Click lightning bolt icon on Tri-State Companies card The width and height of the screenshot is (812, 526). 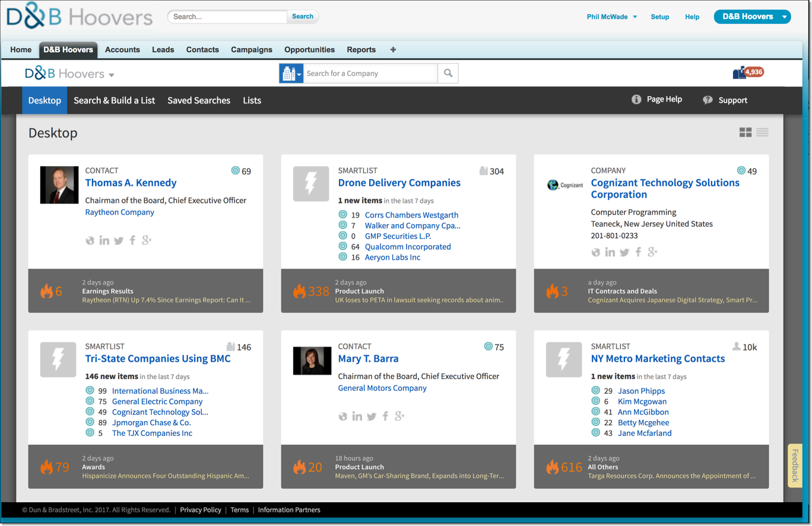(58, 359)
